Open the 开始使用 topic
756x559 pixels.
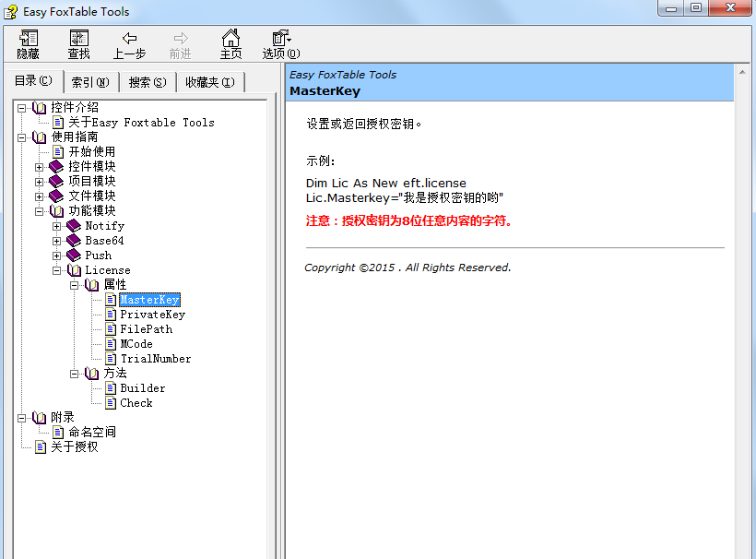coord(92,152)
